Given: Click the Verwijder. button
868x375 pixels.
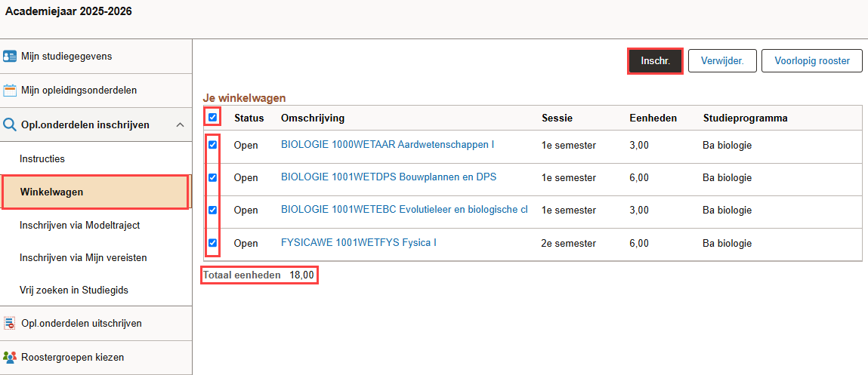Looking at the screenshot, I should click(721, 61).
